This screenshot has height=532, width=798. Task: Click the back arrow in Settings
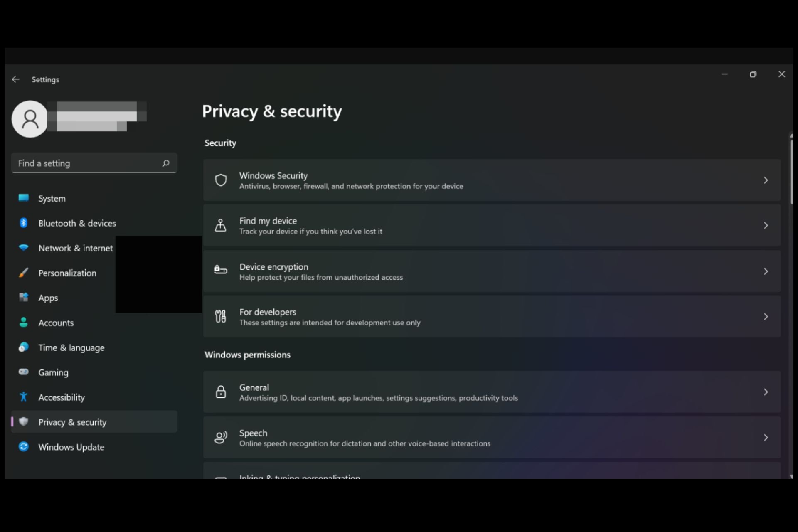15,79
